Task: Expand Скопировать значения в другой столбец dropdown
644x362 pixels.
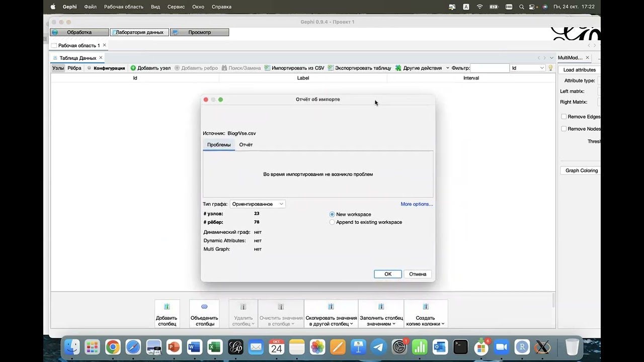Action: point(352,324)
